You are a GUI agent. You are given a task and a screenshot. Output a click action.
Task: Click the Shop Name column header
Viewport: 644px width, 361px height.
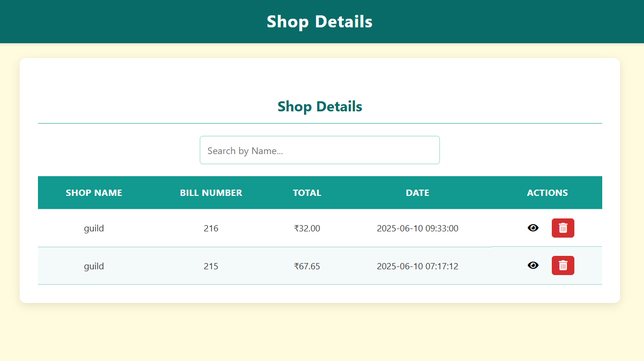tap(94, 193)
